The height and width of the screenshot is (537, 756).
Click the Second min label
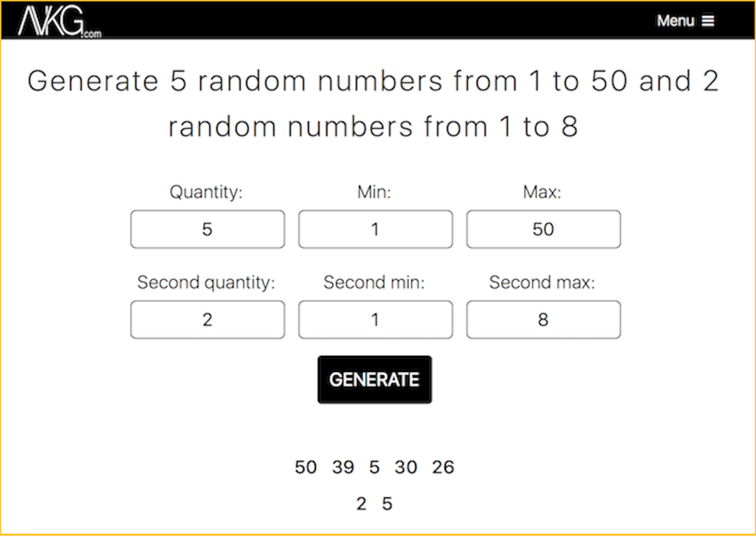[375, 282]
